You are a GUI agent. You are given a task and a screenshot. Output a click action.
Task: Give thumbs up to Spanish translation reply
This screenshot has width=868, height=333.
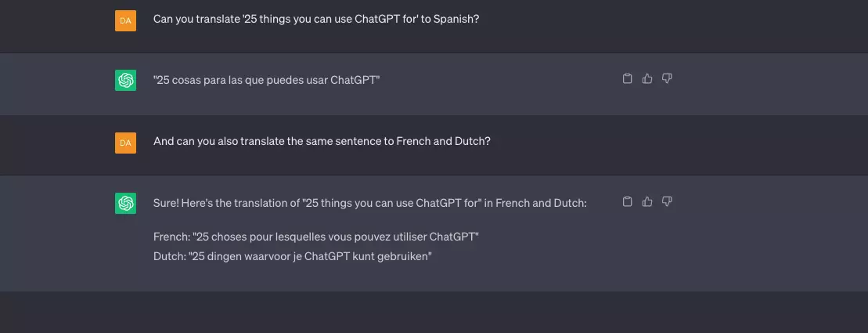pyautogui.click(x=647, y=78)
